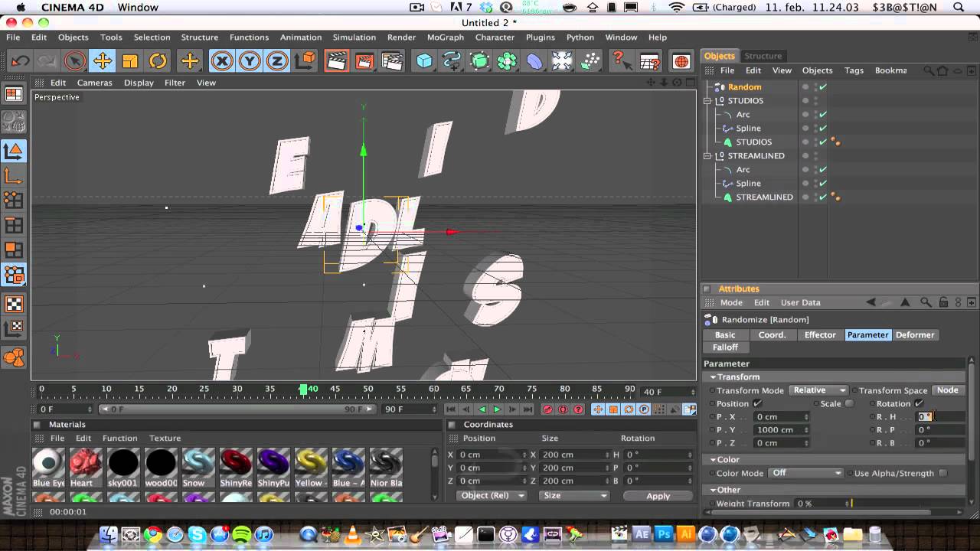Collapse the Transform section
Image resolution: width=980 pixels, height=551 pixels.
[x=714, y=377]
